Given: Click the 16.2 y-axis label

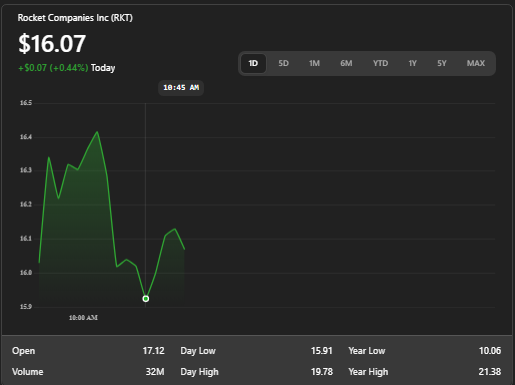Looking at the screenshot, I should click(x=26, y=204).
